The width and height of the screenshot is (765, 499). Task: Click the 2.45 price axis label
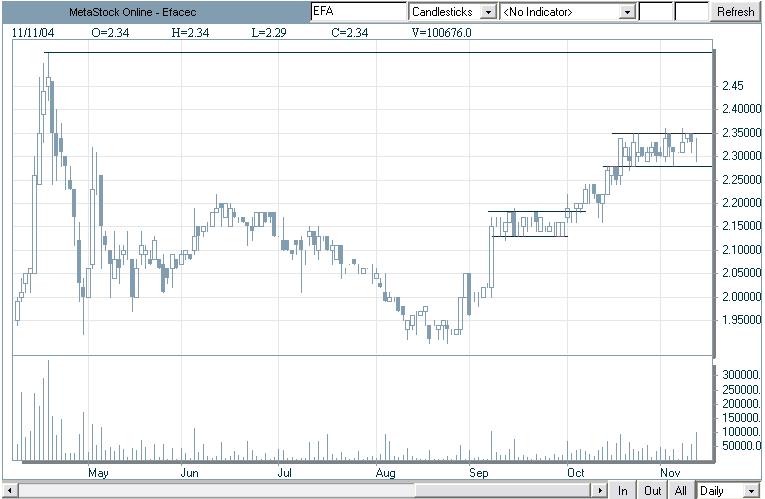[732, 86]
